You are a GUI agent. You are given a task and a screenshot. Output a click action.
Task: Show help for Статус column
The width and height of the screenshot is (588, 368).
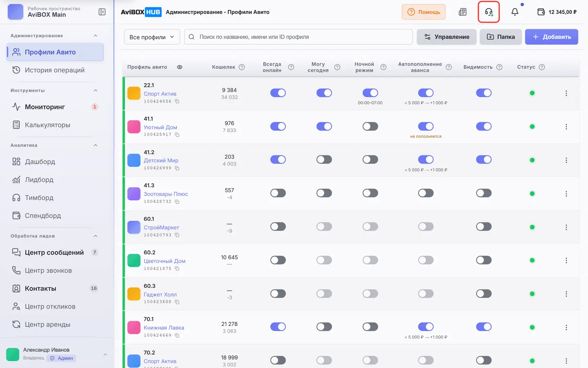[542, 67]
